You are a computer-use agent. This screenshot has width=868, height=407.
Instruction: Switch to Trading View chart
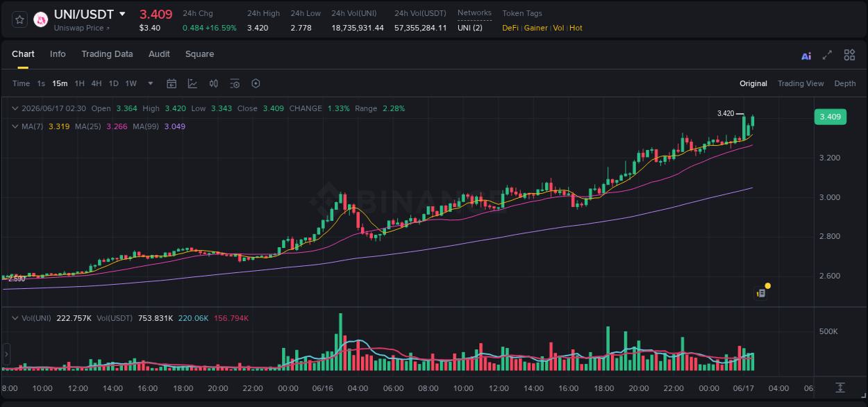(x=801, y=83)
